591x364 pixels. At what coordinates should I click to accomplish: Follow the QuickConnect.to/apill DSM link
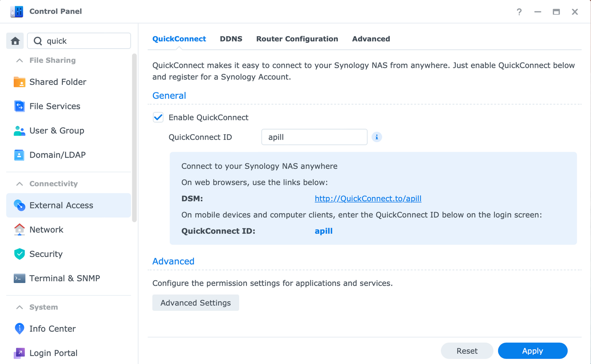(x=368, y=199)
